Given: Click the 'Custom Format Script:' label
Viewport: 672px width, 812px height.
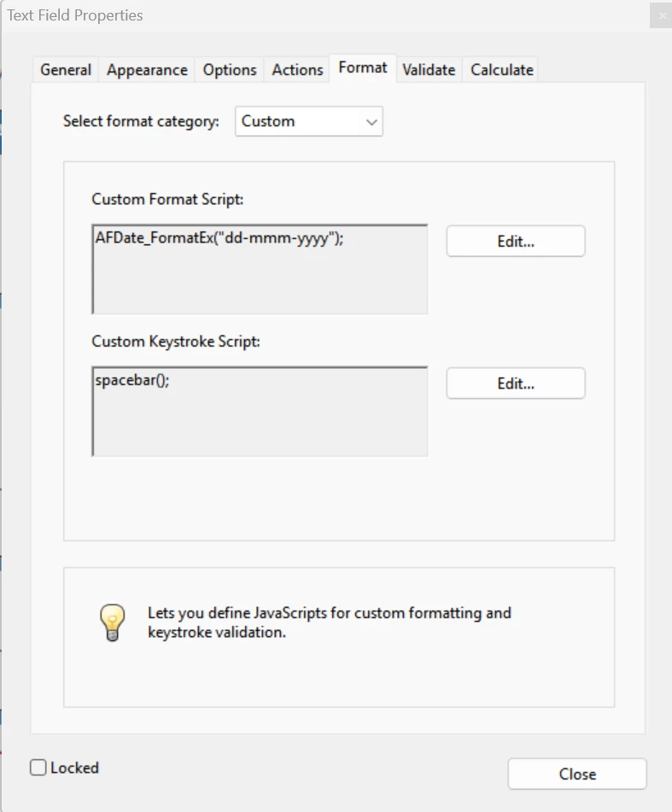Looking at the screenshot, I should 167,200.
